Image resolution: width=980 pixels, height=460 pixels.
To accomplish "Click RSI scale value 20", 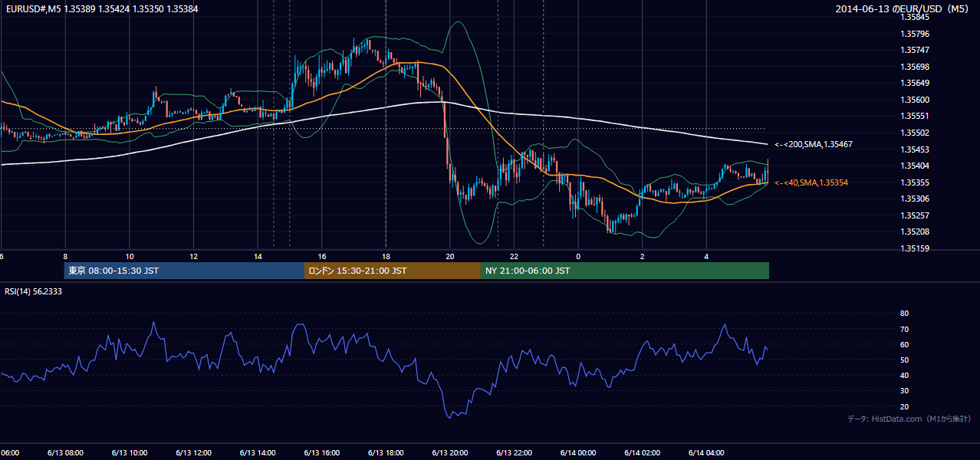I will point(904,406).
